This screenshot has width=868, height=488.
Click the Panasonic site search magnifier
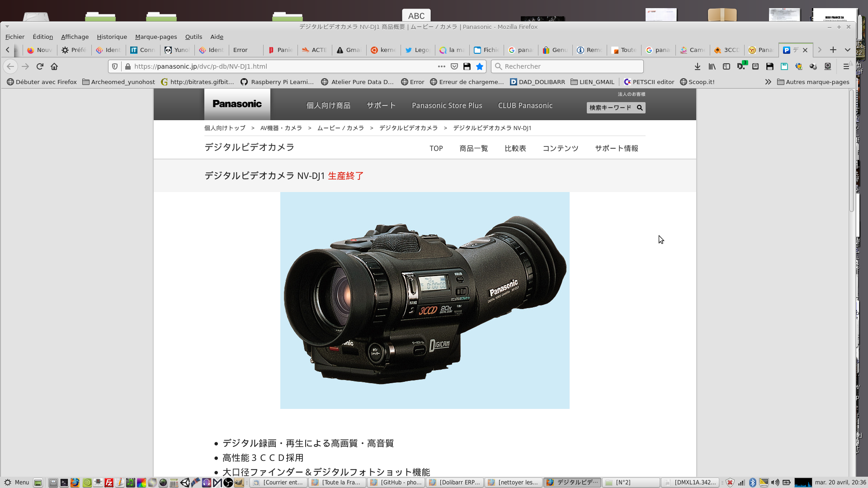point(640,108)
